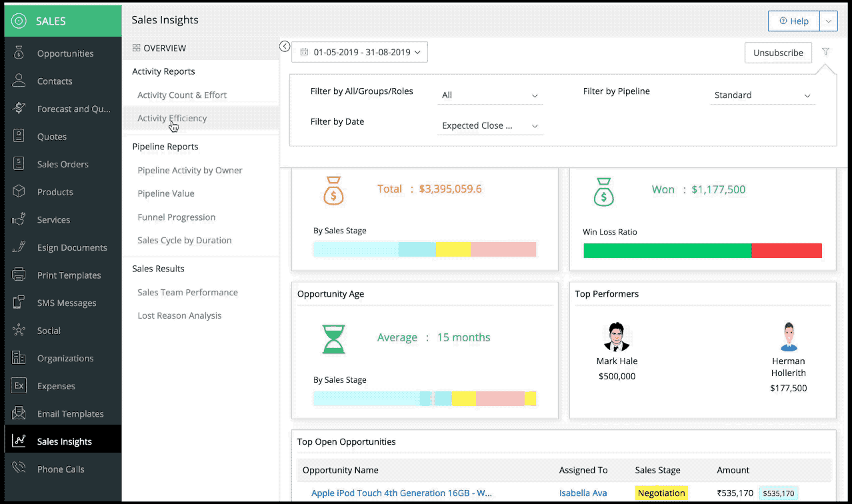
Task: Open the Products module icon
Action: (18, 191)
